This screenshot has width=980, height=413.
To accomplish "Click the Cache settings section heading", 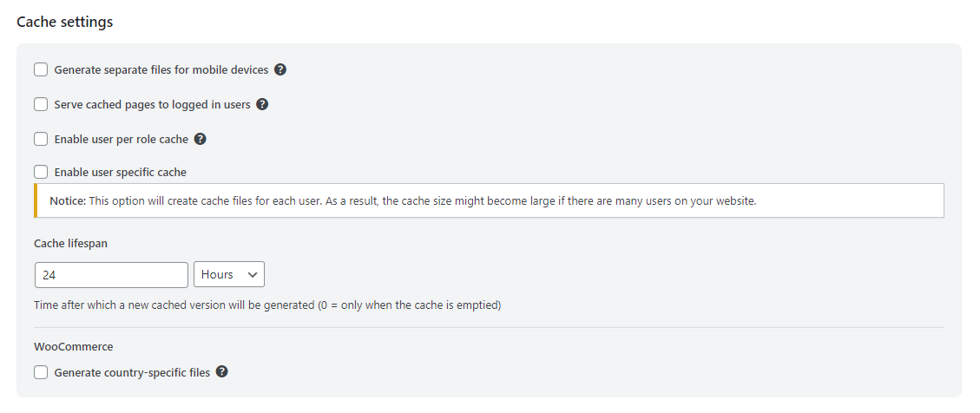I will 65,22.
